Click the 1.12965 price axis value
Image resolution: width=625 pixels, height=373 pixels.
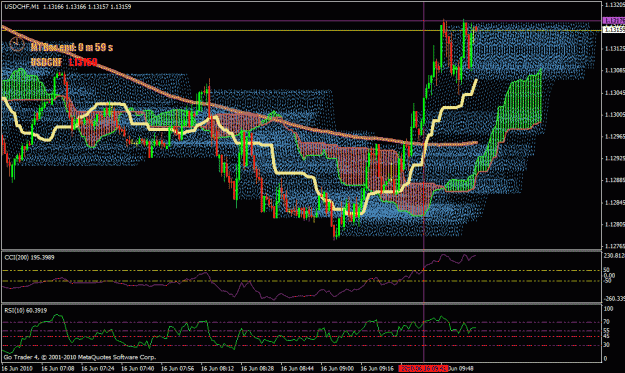(614, 136)
